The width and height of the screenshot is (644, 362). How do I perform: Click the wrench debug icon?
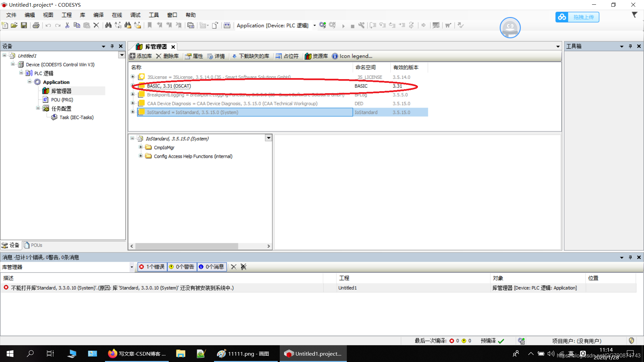pos(361,25)
